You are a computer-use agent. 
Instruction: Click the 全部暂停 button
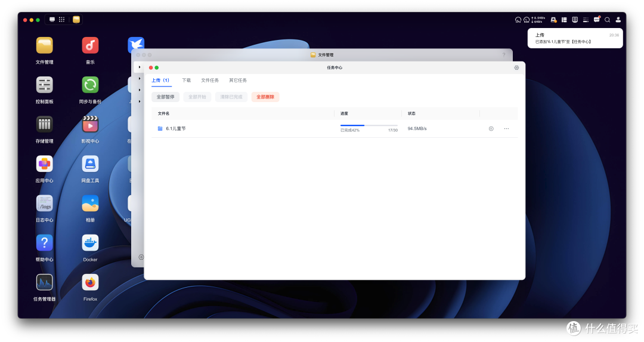coord(166,97)
